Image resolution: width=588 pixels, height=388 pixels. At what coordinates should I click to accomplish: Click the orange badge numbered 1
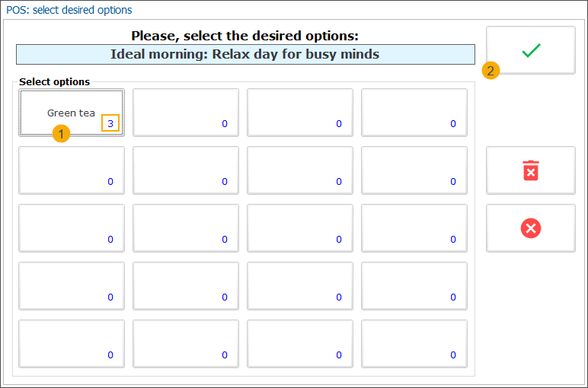61,134
